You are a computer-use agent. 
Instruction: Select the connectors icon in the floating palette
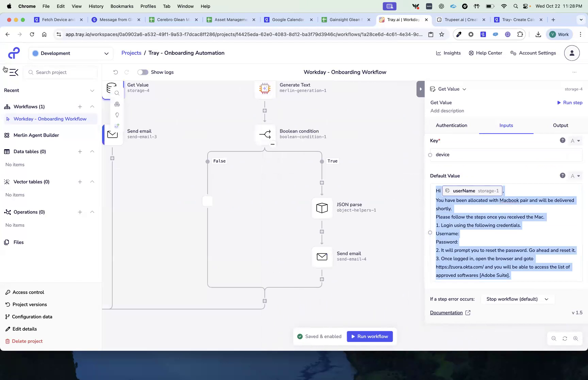[117, 104]
